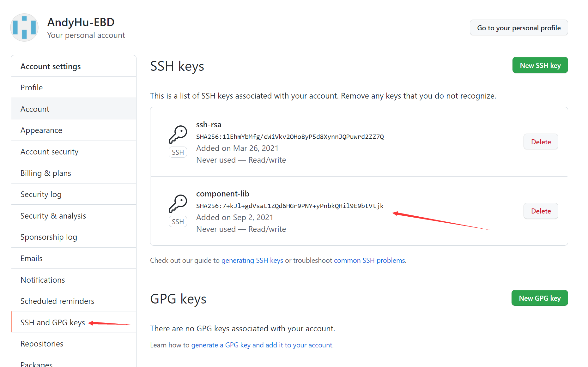Click the SSH badge under component-lib key
Screen dimensions: 588x367
coord(178,222)
